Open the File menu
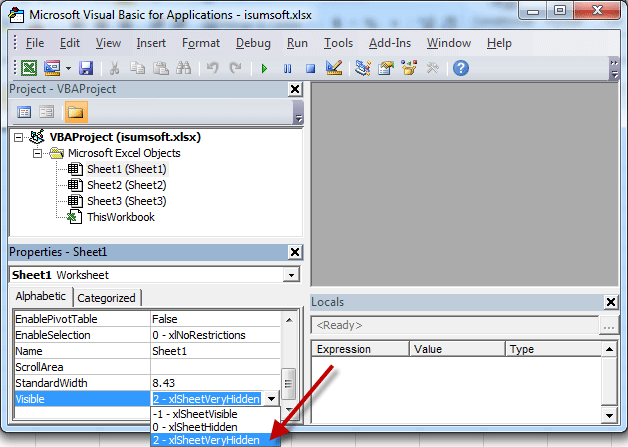This screenshot has width=628, height=447. (x=35, y=43)
